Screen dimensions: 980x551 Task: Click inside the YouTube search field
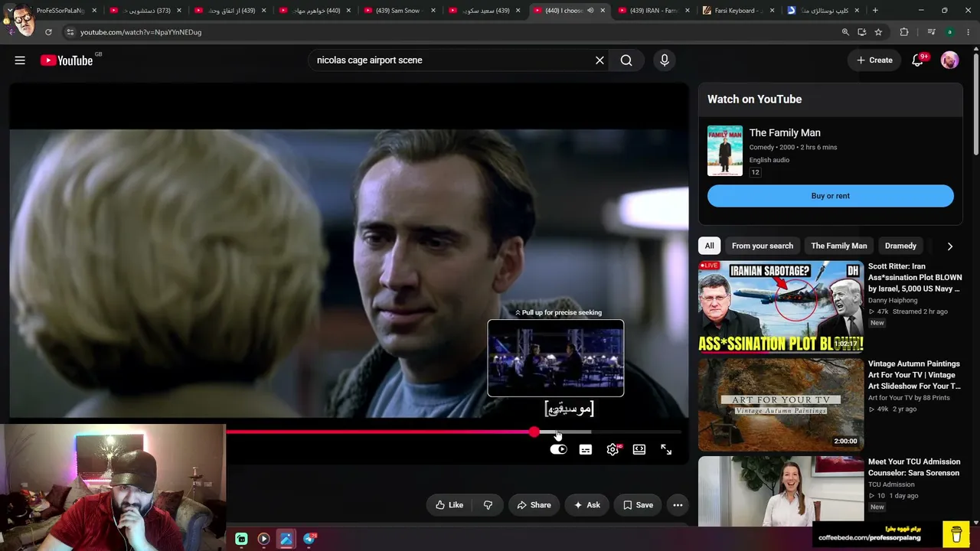tap(450, 60)
